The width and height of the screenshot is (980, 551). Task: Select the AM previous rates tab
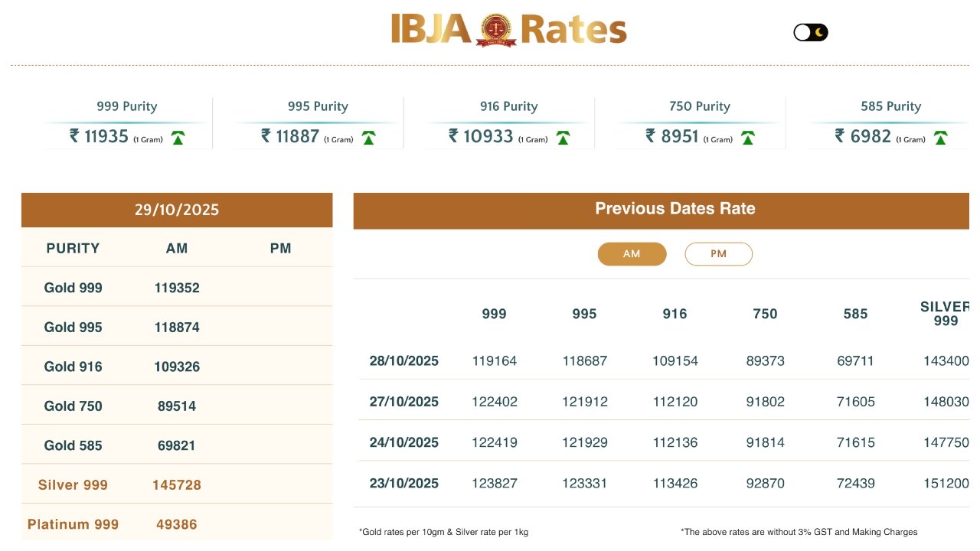coord(632,254)
